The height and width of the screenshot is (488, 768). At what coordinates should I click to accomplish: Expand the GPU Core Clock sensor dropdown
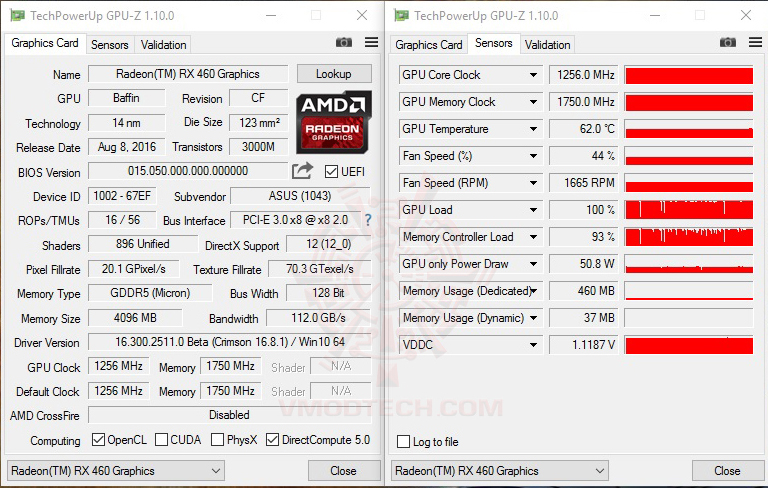pos(533,75)
